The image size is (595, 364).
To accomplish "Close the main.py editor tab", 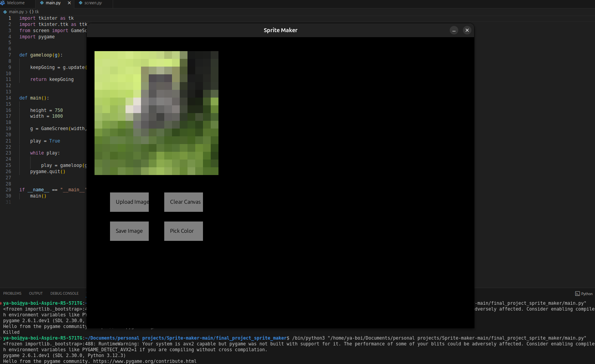I will (69, 3).
